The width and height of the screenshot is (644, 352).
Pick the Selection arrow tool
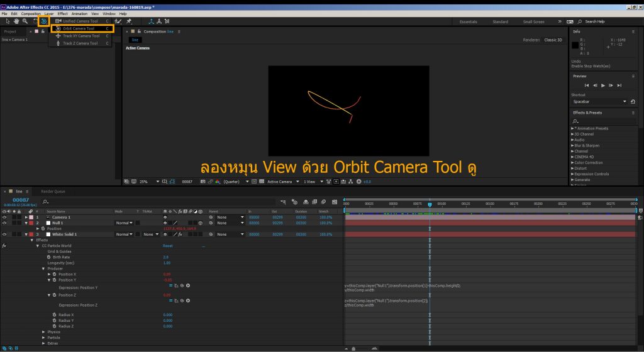tap(8, 21)
